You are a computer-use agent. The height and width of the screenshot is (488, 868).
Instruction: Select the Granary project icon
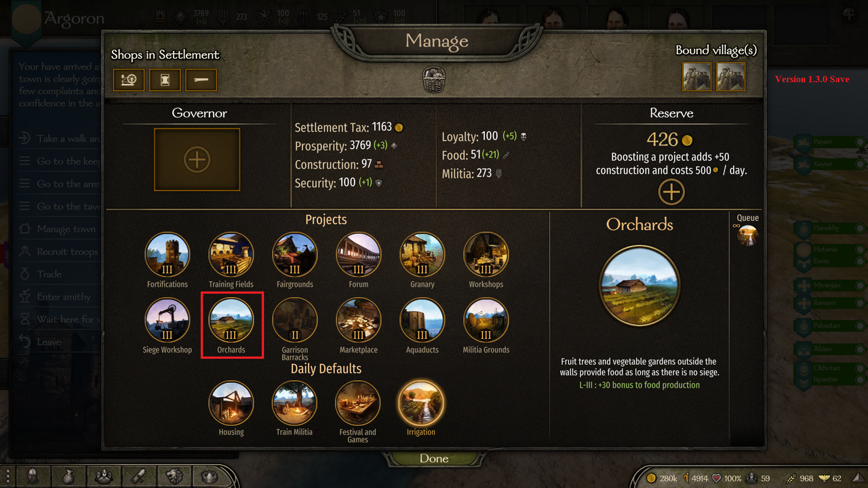422,255
